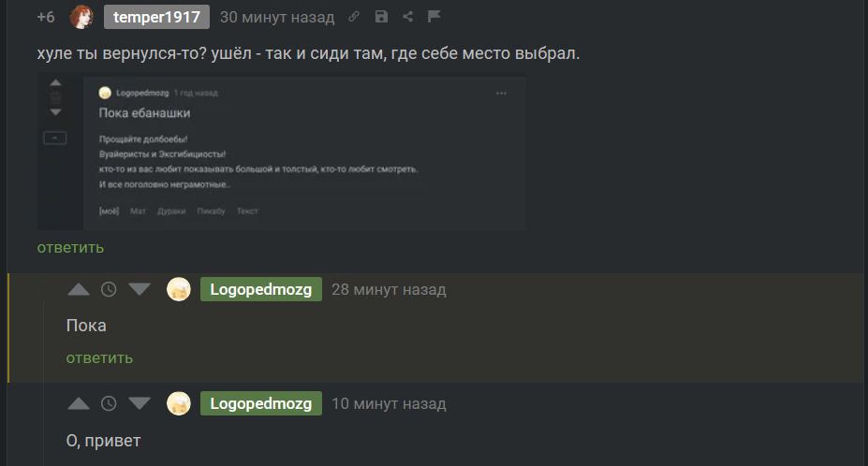Open Logopedmozg profile from 28-minute comment
The image size is (868, 466).
[260, 289]
